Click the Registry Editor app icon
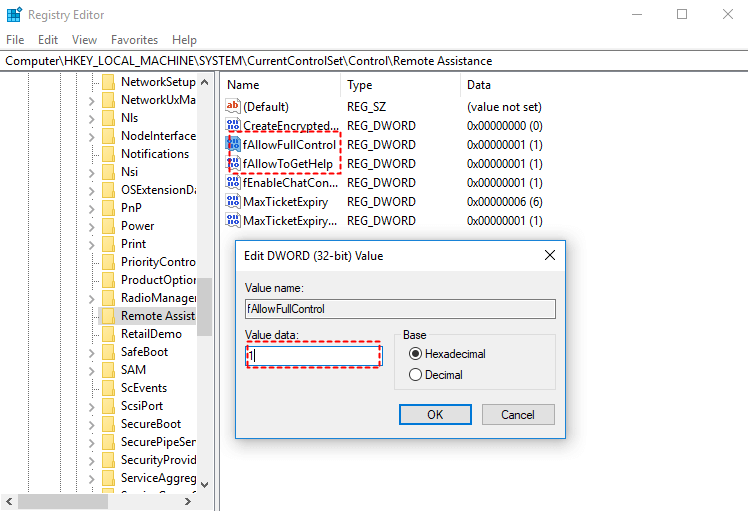 (x=14, y=14)
